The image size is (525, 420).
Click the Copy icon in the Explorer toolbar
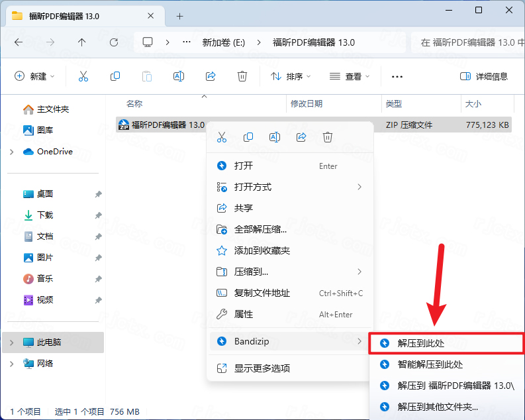[x=115, y=76]
